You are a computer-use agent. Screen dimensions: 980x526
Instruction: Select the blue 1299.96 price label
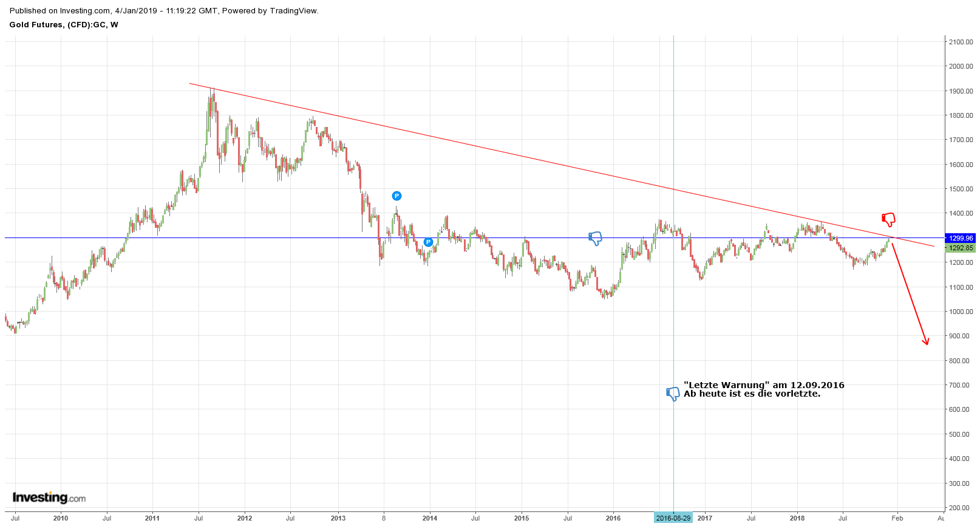coord(961,238)
